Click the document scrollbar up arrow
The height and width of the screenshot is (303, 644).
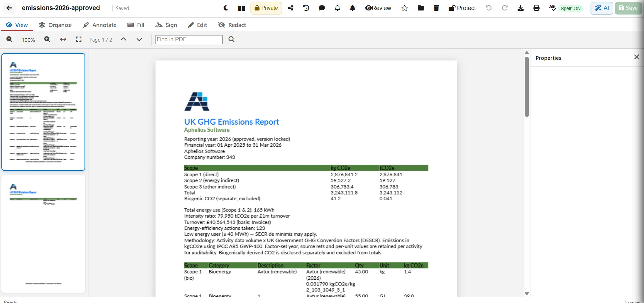tap(527, 52)
